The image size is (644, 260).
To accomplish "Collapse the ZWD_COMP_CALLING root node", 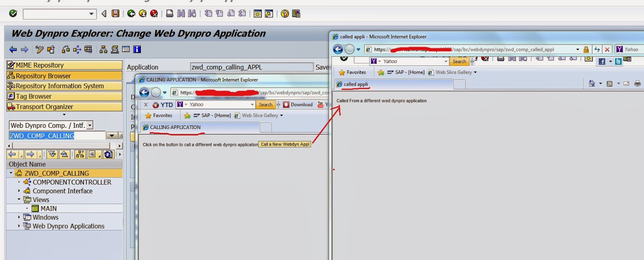I will click(x=11, y=173).
